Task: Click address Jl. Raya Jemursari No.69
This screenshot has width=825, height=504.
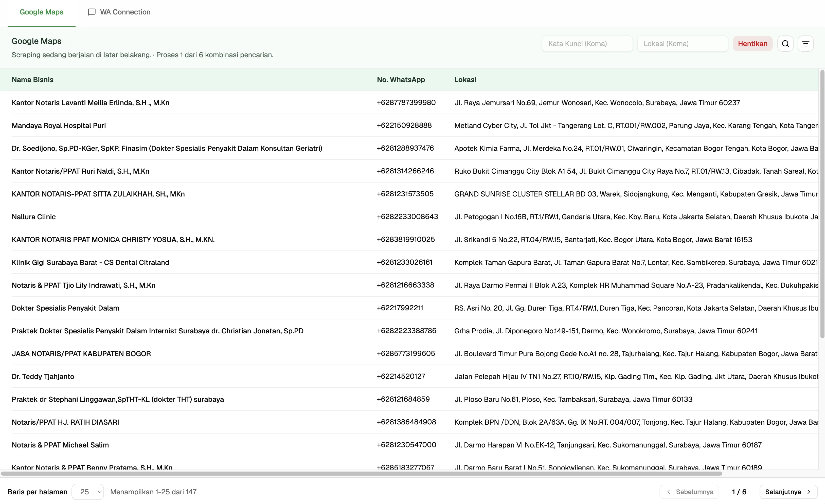Action: pyautogui.click(x=597, y=103)
